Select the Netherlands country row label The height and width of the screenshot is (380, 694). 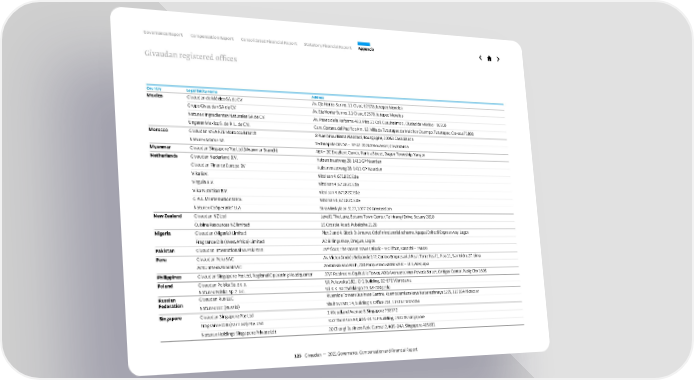tap(164, 156)
